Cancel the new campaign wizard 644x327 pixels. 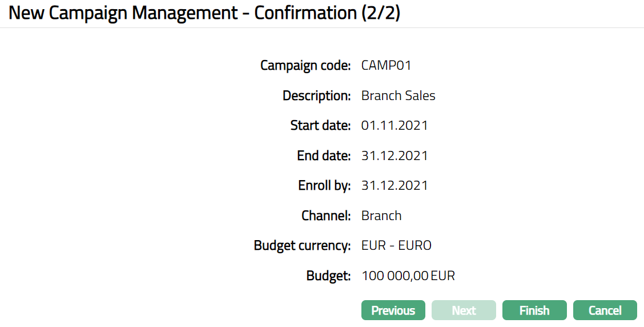[605, 310]
